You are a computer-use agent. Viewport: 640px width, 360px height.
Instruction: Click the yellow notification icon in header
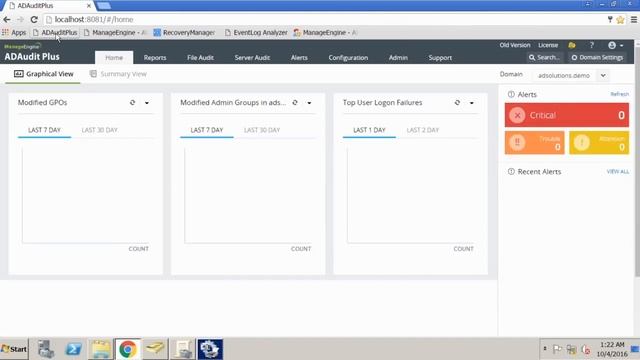(x=572, y=45)
